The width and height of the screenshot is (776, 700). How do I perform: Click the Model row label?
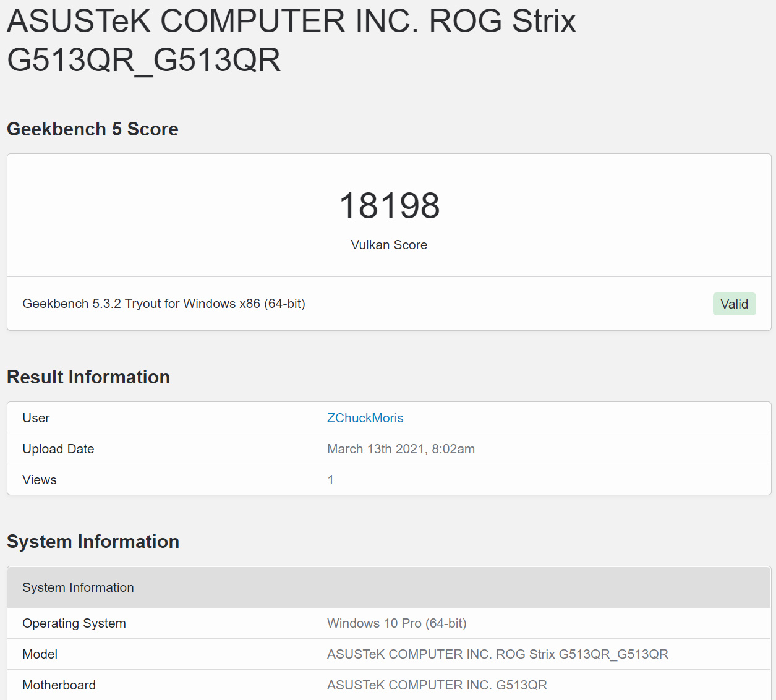(40, 654)
